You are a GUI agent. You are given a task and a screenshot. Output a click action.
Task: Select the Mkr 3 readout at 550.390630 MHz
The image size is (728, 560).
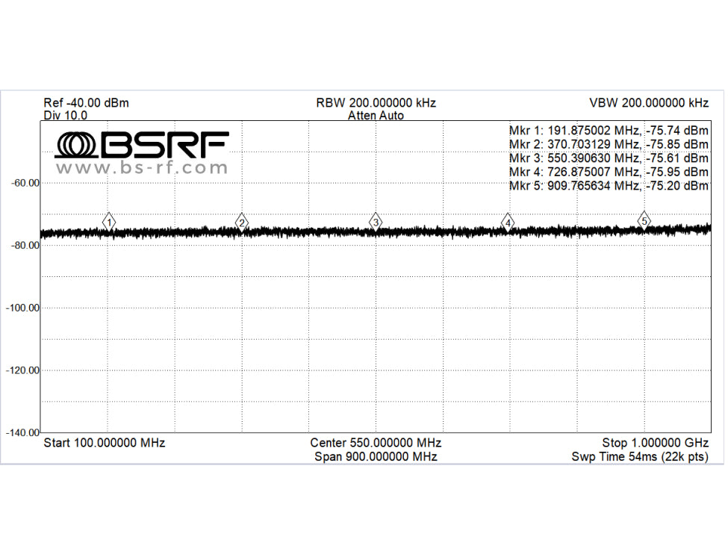click(609, 158)
